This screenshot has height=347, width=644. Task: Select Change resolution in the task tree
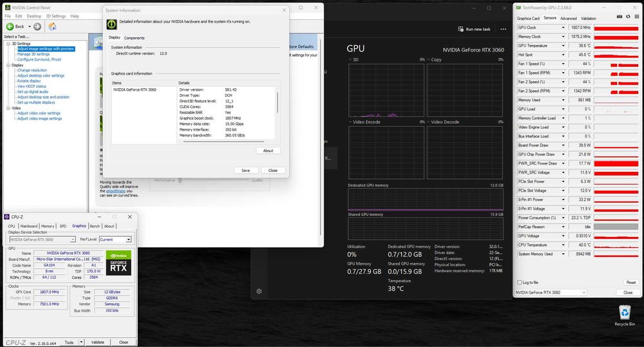[32, 70]
